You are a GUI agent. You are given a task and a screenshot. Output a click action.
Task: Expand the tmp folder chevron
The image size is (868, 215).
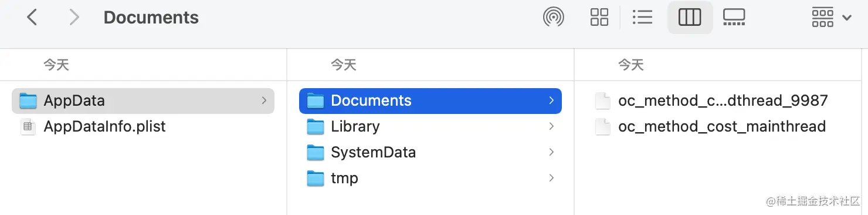tap(551, 178)
